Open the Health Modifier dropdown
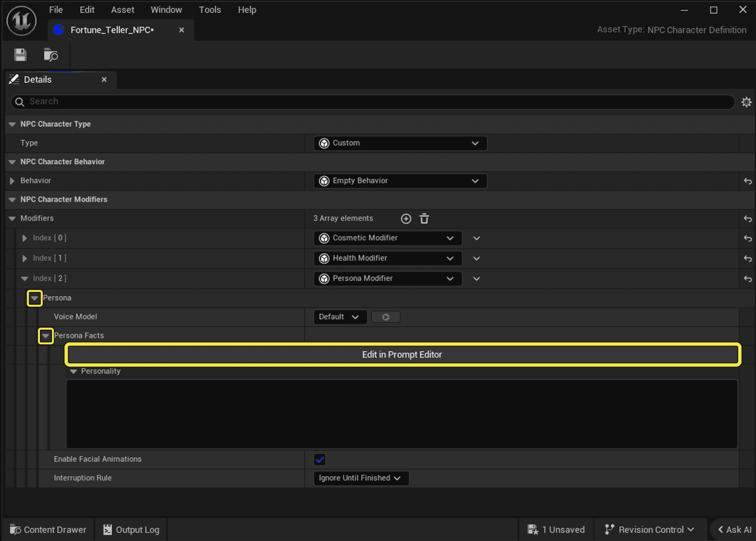The height and width of the screenshot is (541, 756). (387, 258)
